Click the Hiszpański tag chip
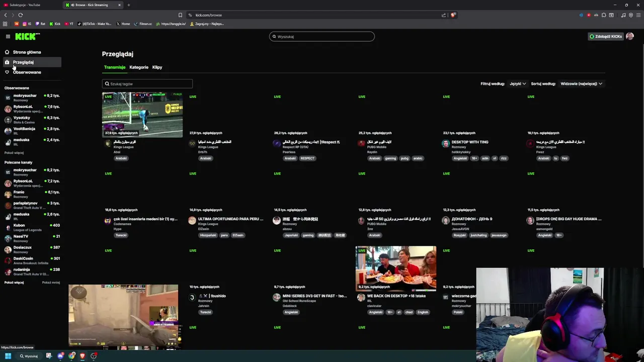 coord(208,235)
